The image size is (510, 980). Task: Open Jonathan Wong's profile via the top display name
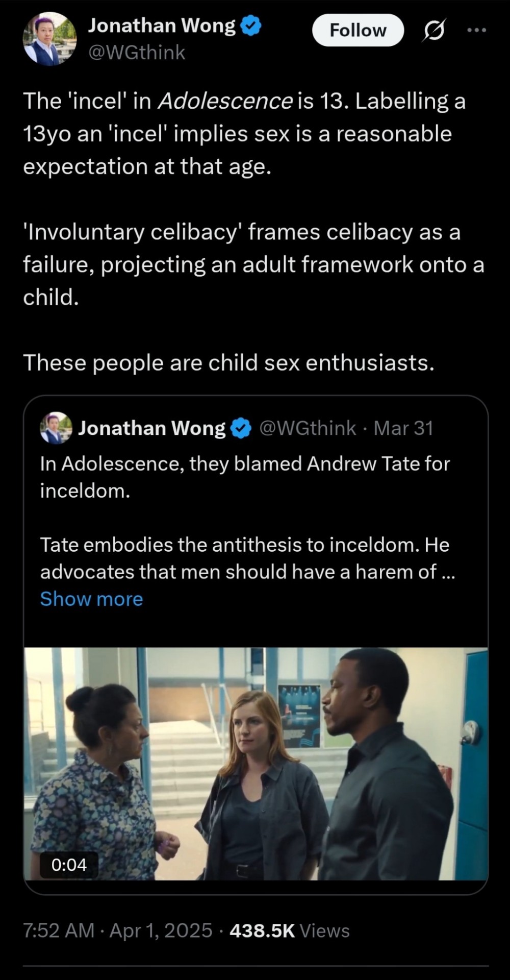(x=162, y=26)
